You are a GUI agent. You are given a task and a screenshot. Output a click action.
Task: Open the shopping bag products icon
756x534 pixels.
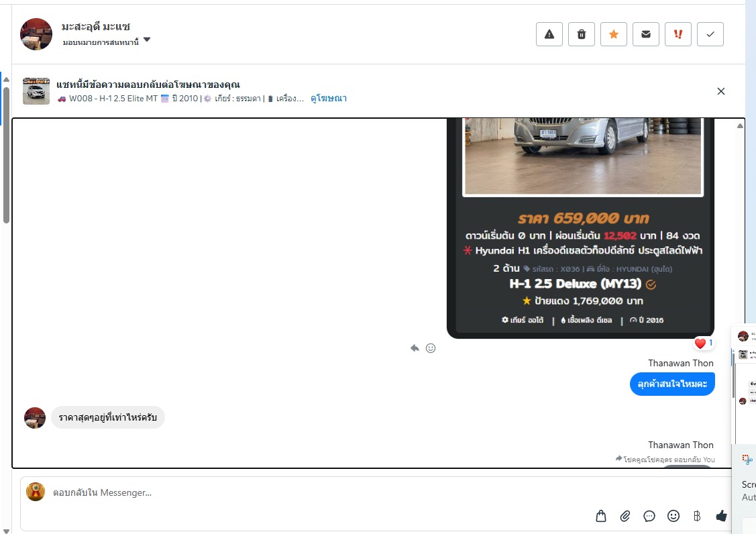click(x=601, y=516)
